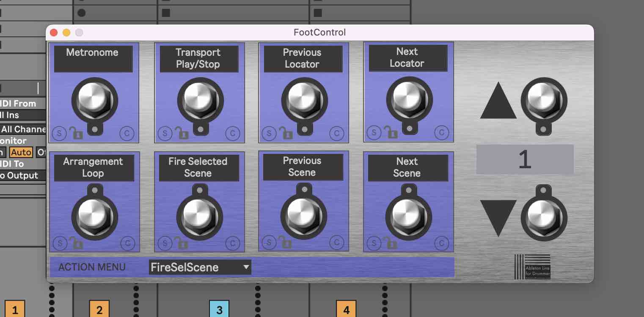Click the Fire Selected Scene label box

coord(199,168)
